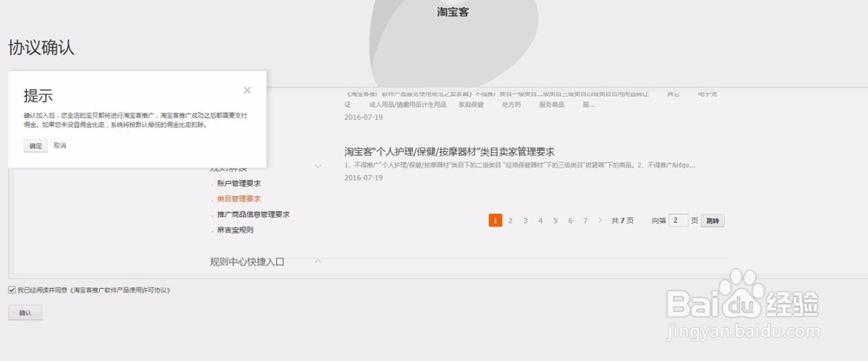The height and width of the screenshot is (361, 868).
Task: Go to page 5 in the pagination
Action: click(556, 220)
